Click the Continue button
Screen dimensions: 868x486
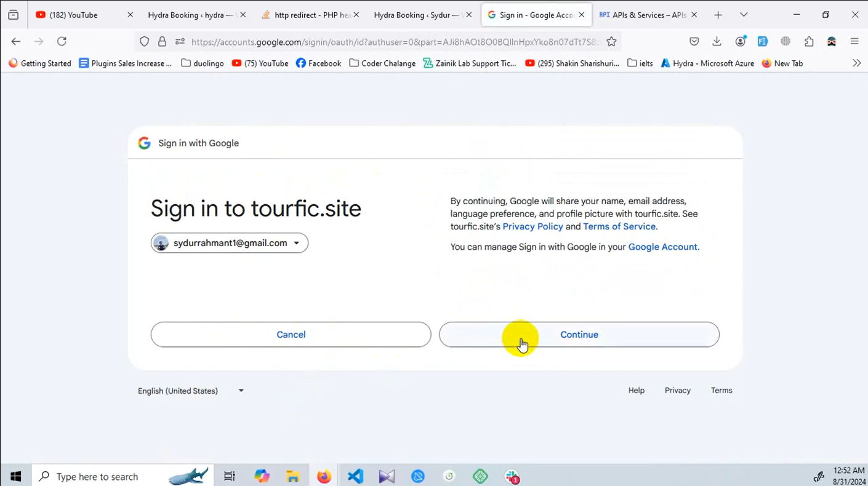click(x=579, y=335)
